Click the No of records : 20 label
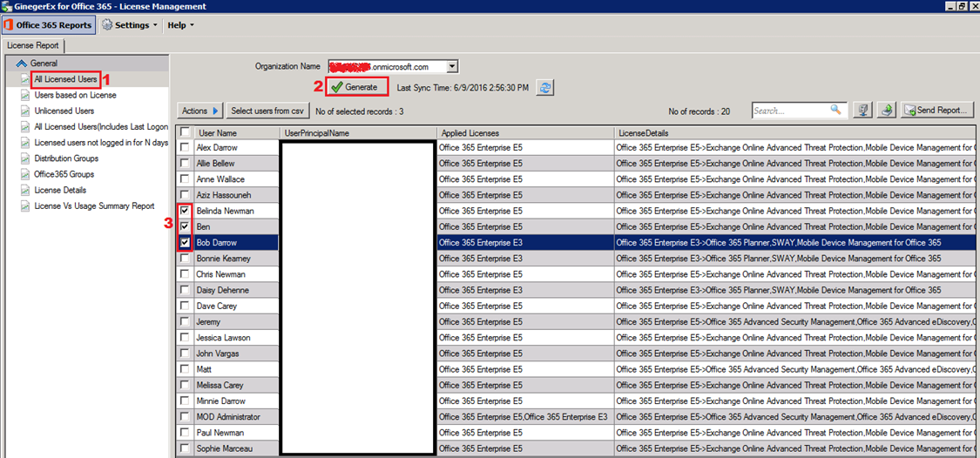The image size is (980, 458). tap(700, 111)
